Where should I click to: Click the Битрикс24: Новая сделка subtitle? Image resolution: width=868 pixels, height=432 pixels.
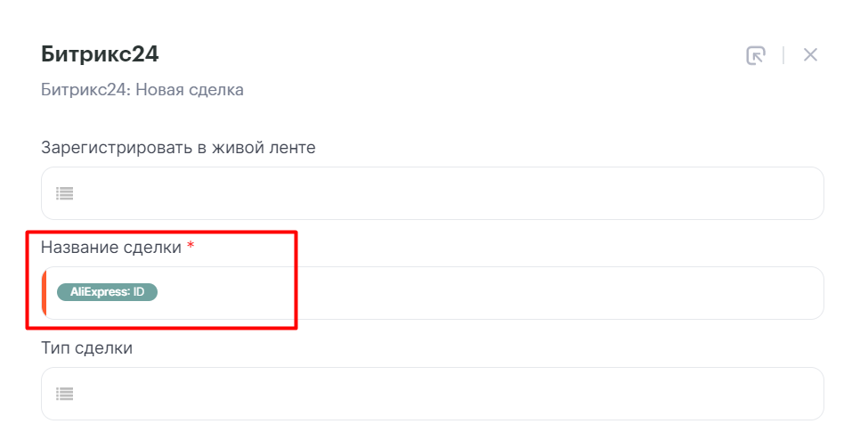click(142, 90)
